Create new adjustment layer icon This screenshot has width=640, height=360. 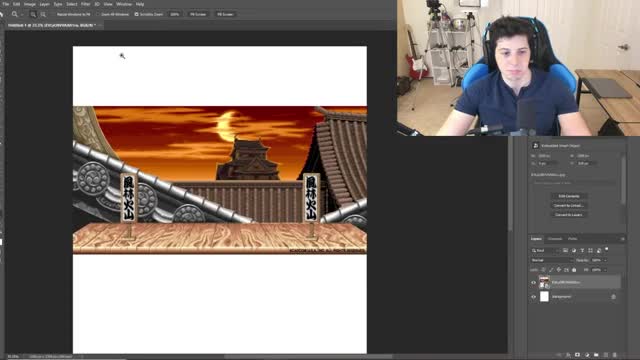587,355
